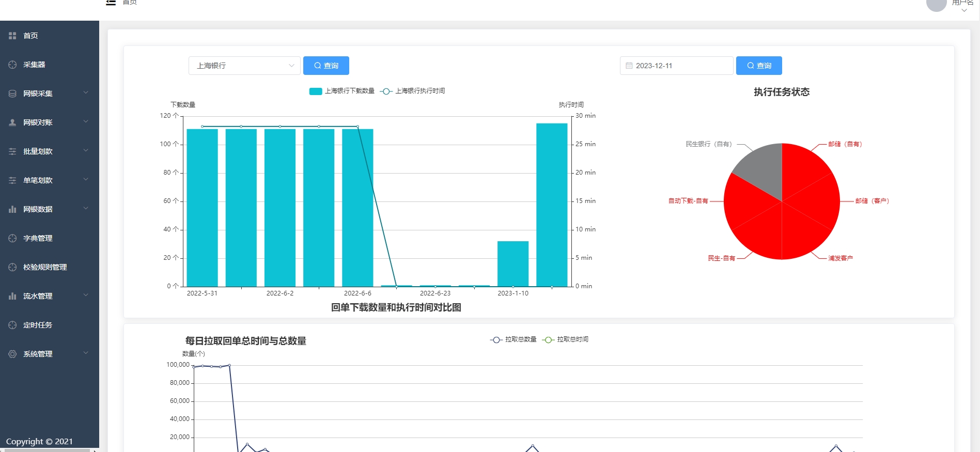Click the calendar icon in date field
The image size is (980, 452).
pyautogui.click(x=629, y=66)
